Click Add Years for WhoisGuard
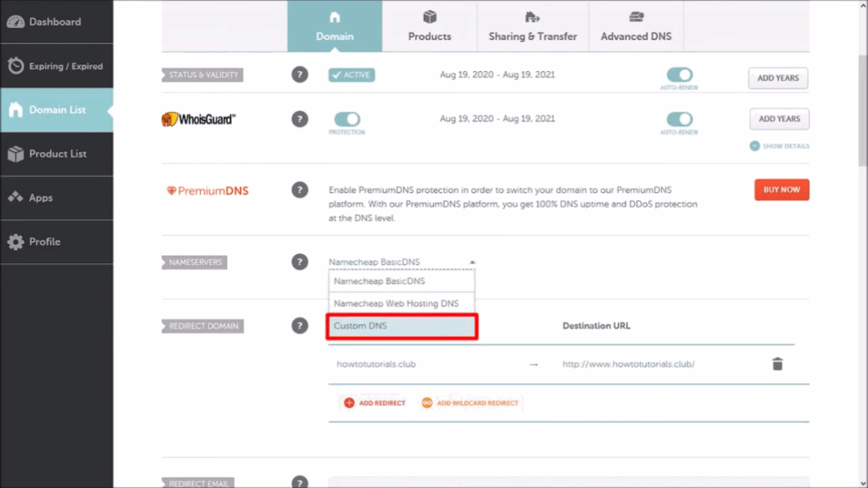The image size is (868, 488). (x=779, y=119)
